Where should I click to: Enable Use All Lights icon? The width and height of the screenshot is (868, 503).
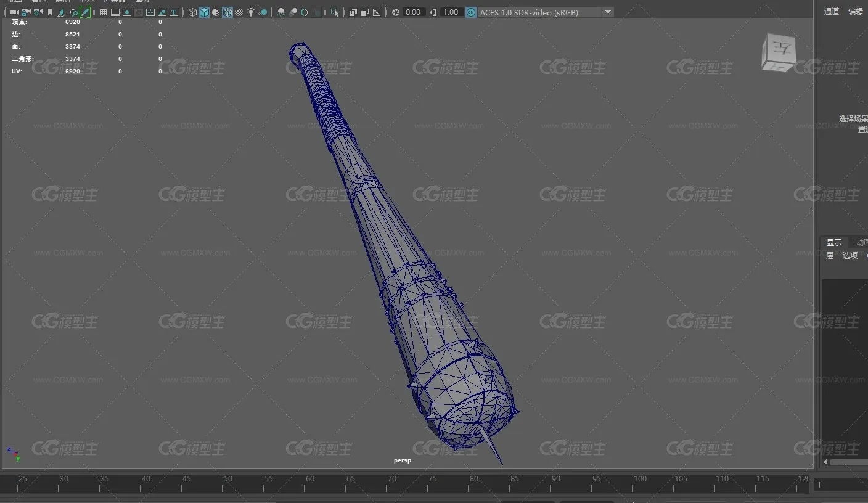[x=251, y=12]
